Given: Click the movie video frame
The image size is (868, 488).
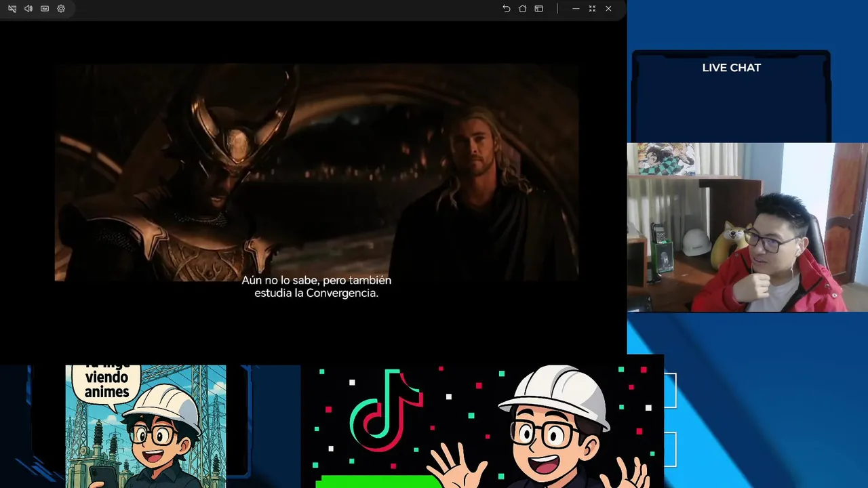Looking at the screenshot, I should 317,172.
